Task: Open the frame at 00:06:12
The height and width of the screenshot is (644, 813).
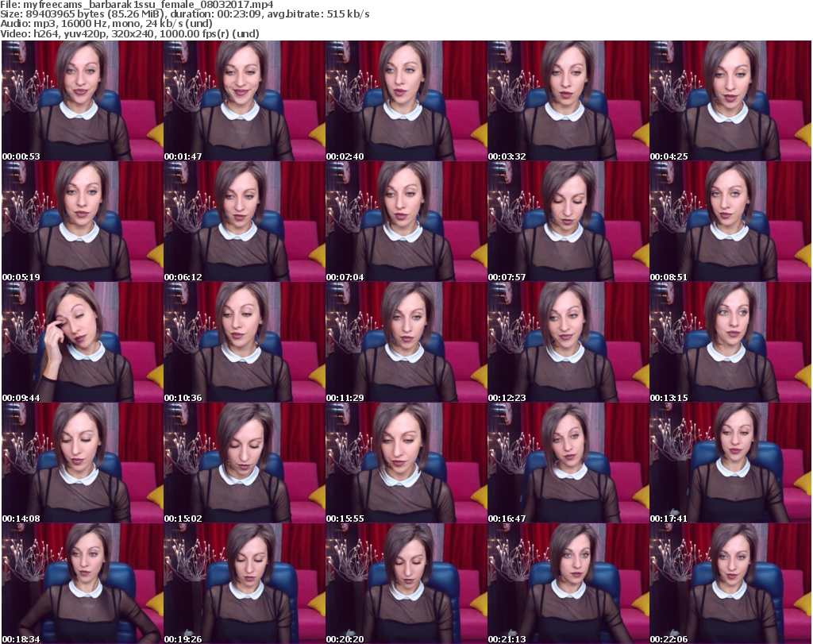Action: coord(245,222)
